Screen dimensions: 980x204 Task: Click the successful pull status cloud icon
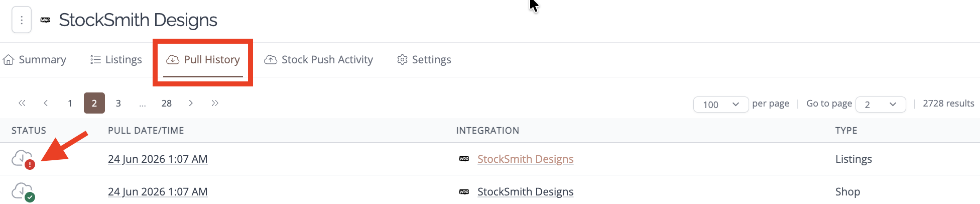23,192
